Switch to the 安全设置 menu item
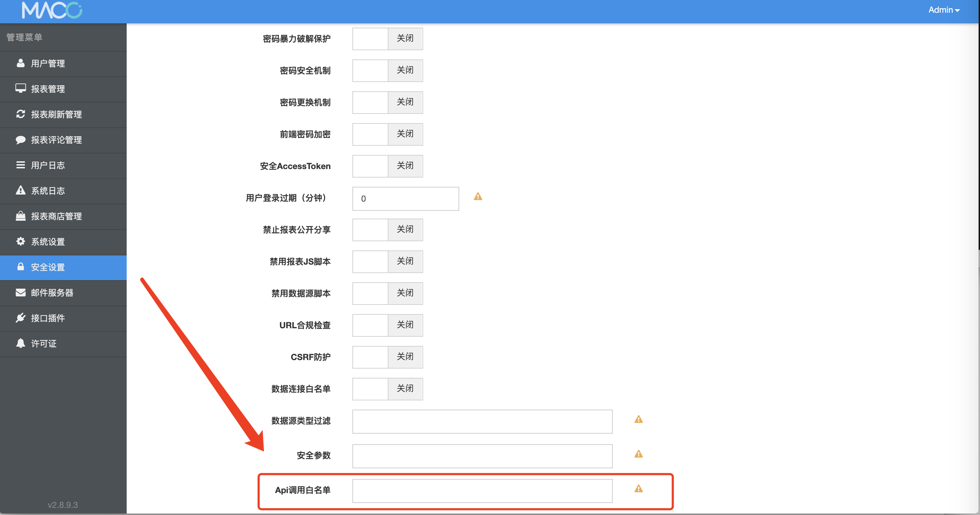Screen dimensions: 980x515 coord(48,267)
